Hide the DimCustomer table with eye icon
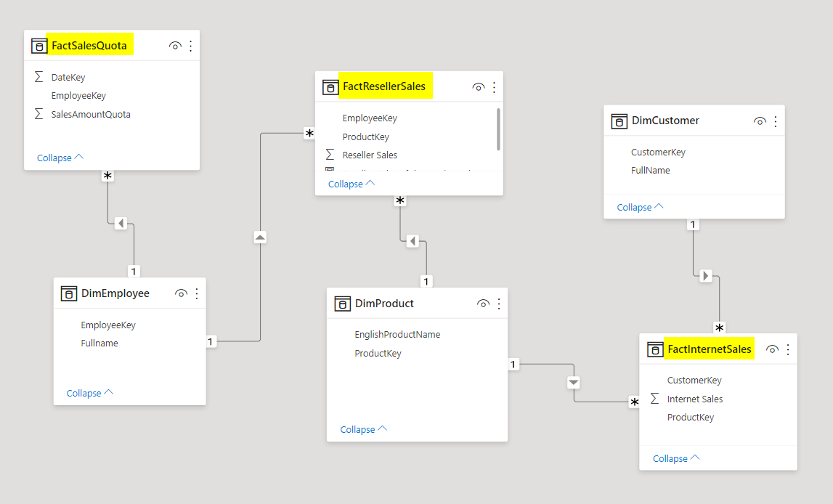 [760, 121]
